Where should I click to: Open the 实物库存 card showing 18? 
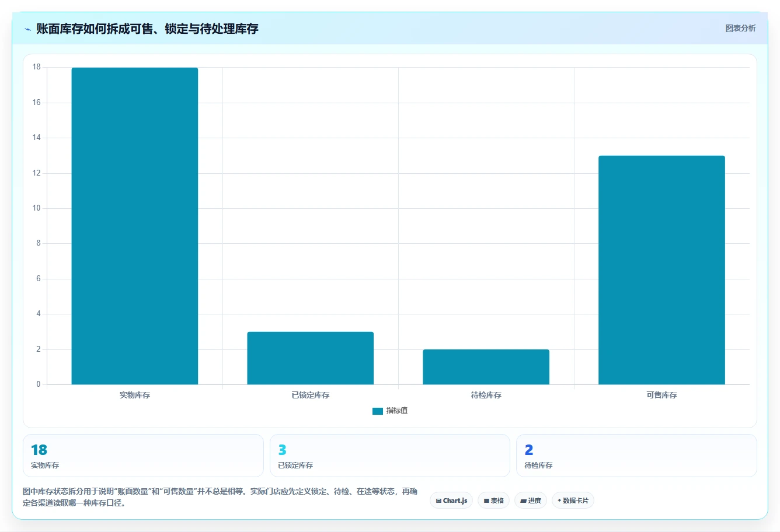[143, 456]
